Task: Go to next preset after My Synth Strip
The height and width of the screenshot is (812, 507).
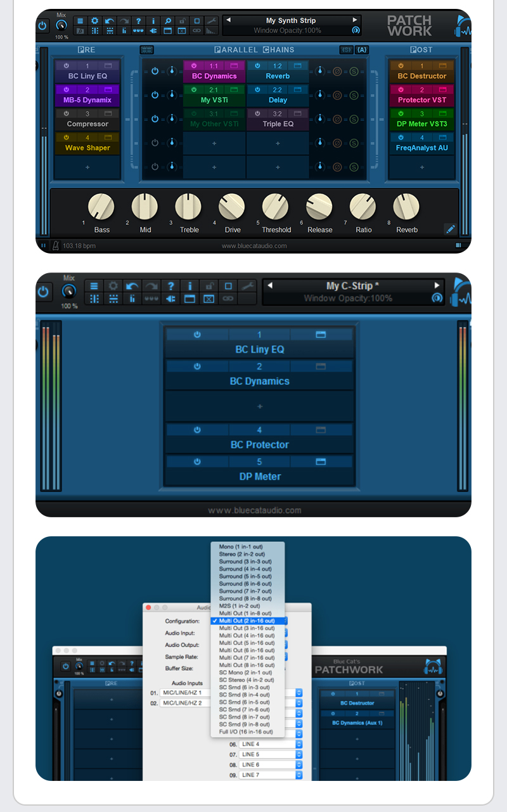Action: 355,20
